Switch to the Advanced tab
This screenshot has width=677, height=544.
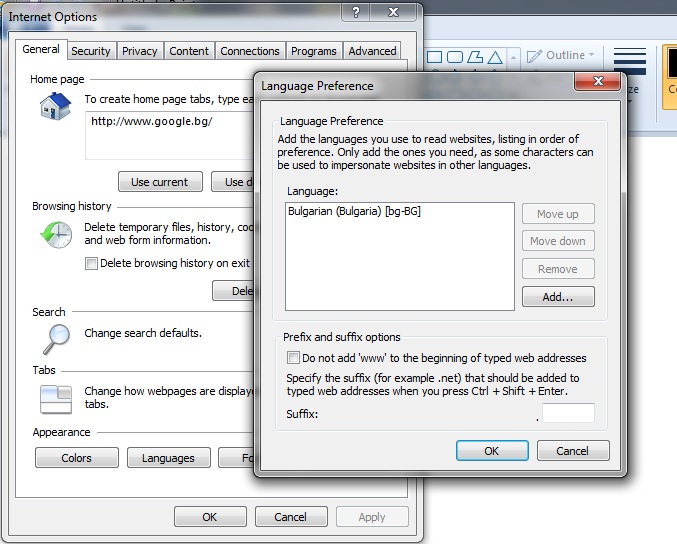(372, 51)
